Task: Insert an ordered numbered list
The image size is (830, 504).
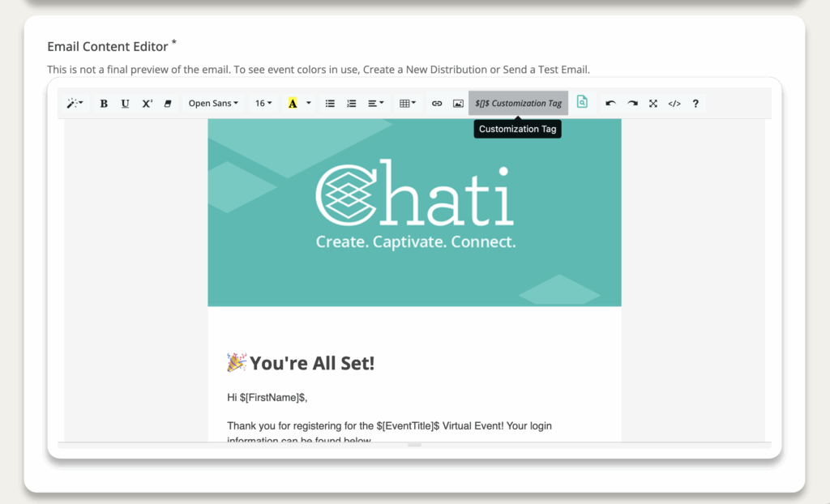Action: [351, 104]
